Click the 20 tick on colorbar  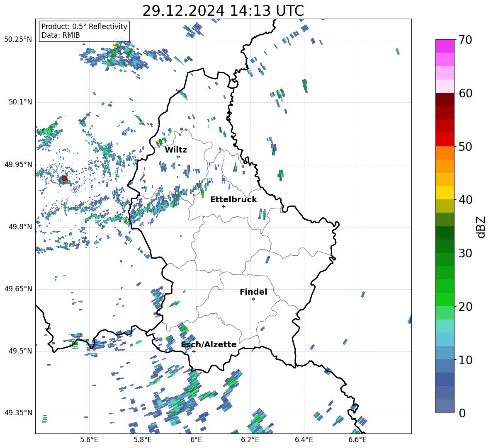click(x=466, y=306)
